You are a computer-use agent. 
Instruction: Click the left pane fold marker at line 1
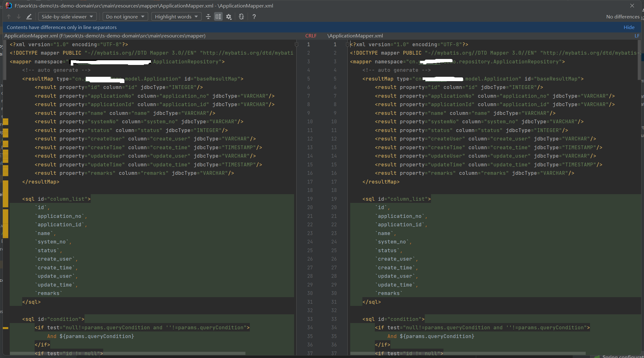coord(297,44)
